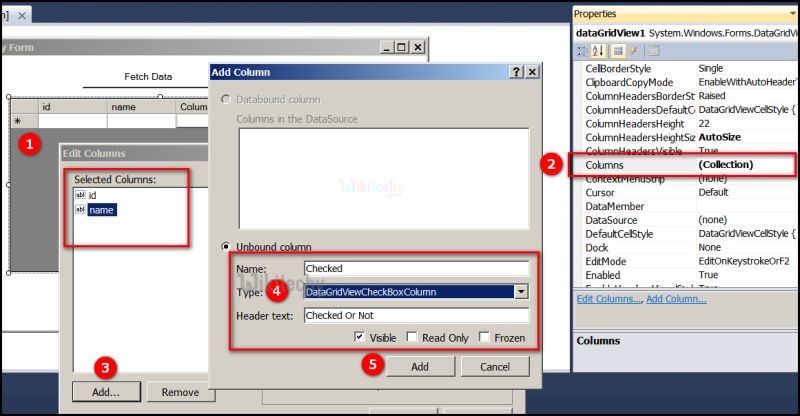Open the Edit Columns... link
This screenshot has height=416, width=800.
pyautogui.click(x=609, y=299)
